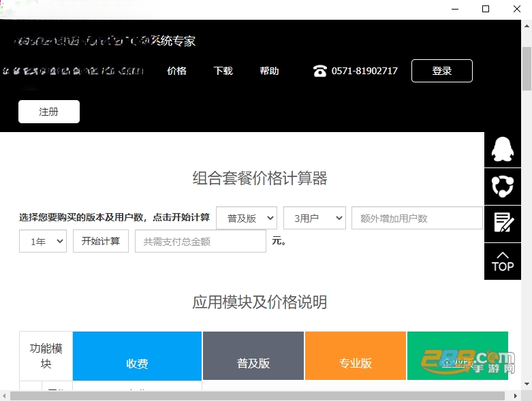Click the customer service chat icon

point(503,187)
